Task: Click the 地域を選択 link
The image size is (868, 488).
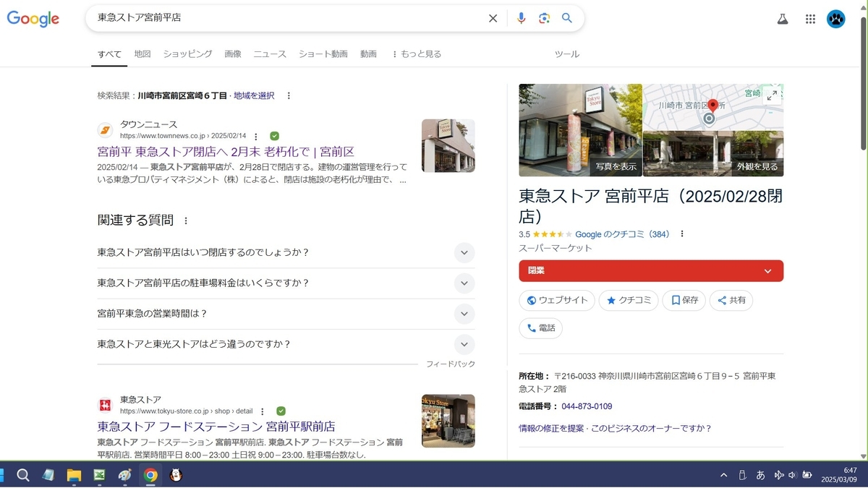Action: tap(254, 95)
